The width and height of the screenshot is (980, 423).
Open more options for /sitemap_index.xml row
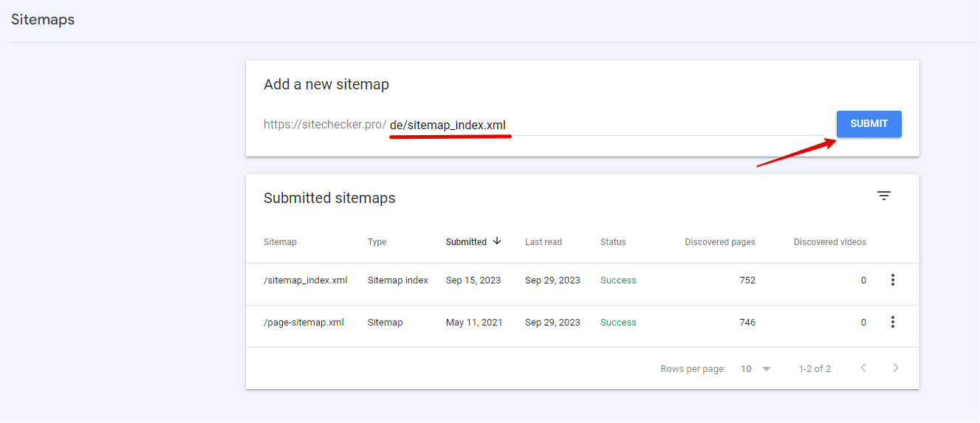coord(893,280)
